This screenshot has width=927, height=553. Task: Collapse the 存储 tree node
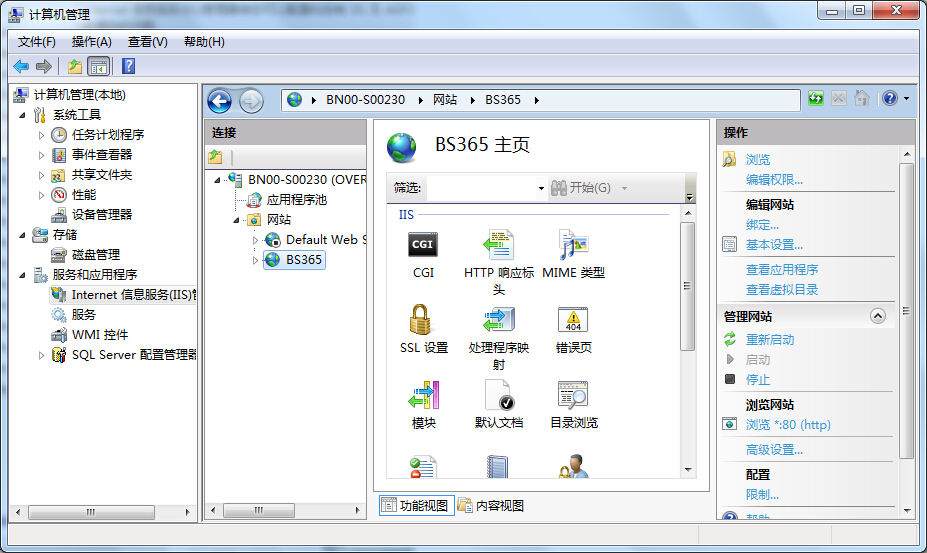(22, 235)
